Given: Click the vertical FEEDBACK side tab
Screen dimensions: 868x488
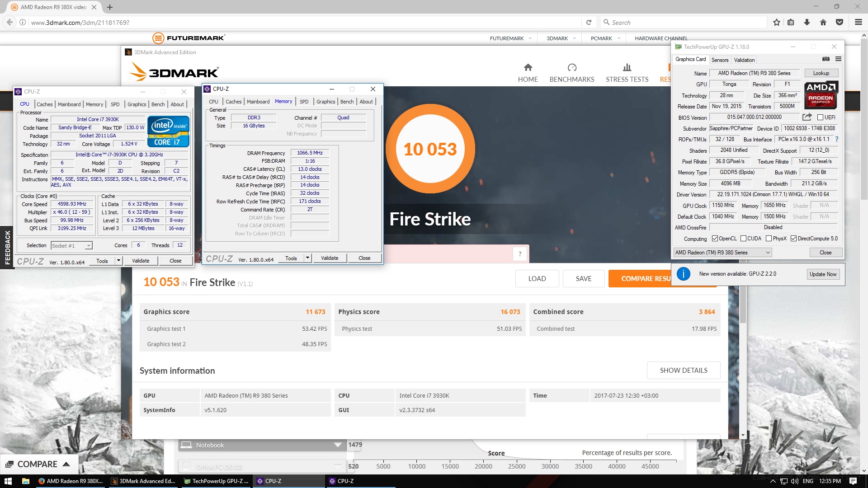Looking at the screenshot, I should (x=7, y=247).
